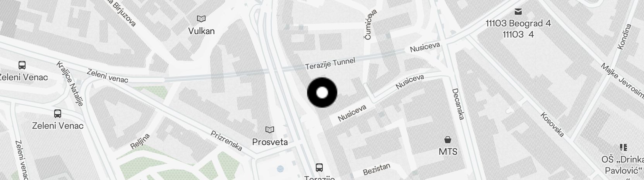Click the Kraljice Natalije street label
This screenshot has height=180, width=644.
click(x=70, y=83)
